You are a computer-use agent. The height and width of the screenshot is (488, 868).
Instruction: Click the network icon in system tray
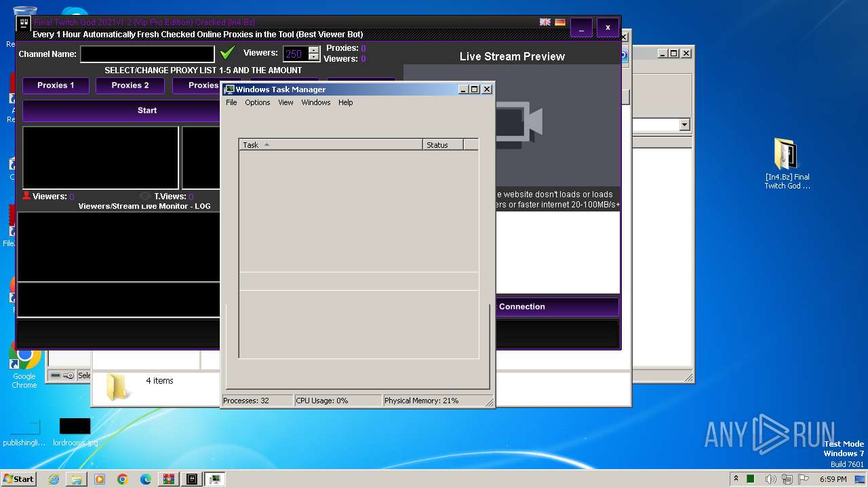click(787, 479)
